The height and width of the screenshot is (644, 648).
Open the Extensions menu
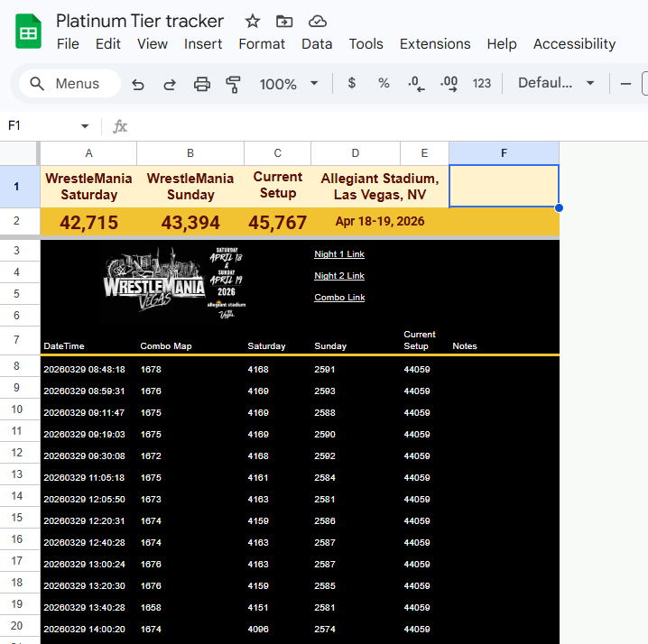[435, 44]
